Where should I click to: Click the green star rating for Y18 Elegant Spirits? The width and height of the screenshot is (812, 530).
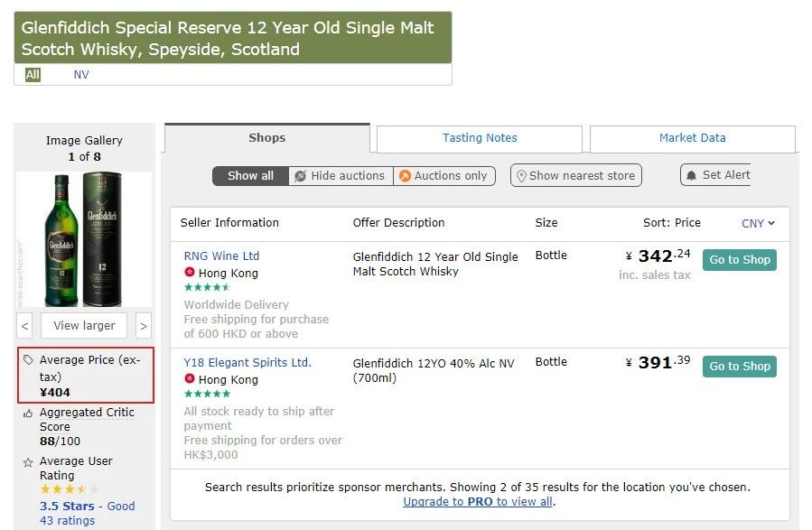coord(207,394)
